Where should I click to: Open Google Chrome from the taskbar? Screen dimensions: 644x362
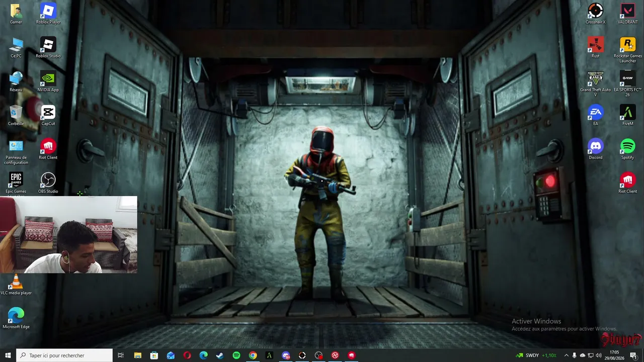point(253,355)
